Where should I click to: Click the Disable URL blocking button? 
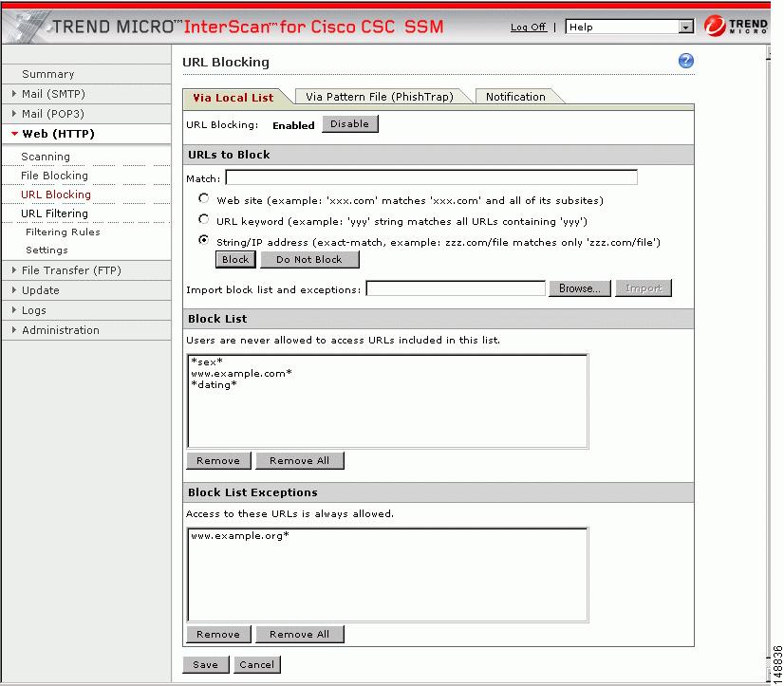[350, 124]
